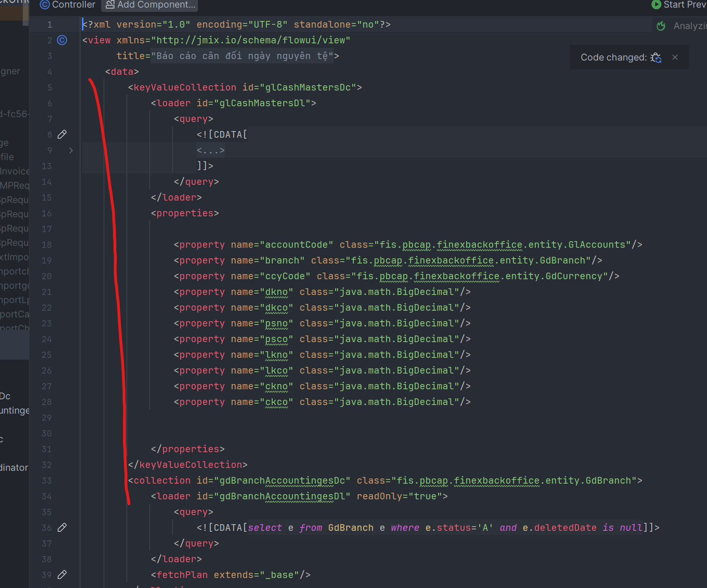Click the Start Preview button
This screenshot has height=588, width=707.
click(x=679, y=5)
